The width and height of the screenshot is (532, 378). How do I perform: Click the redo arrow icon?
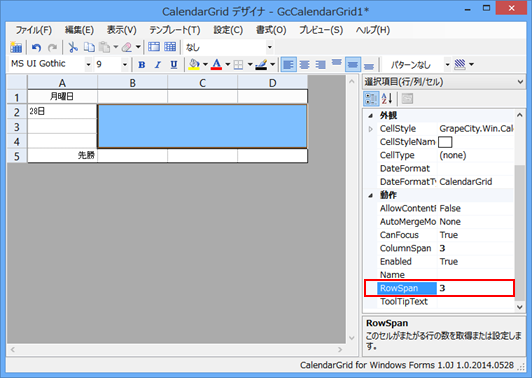tap(52, 48)
